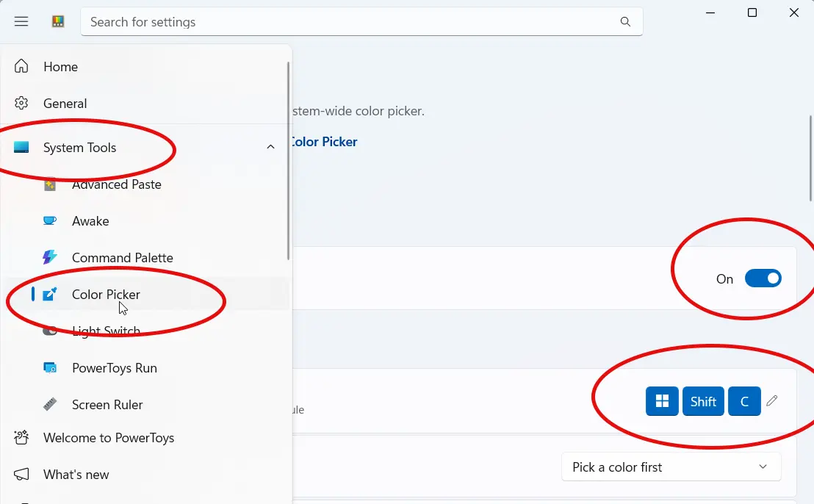Open Welcome to PowerToys
This screenshot has height=504, width=814.
coord(109,437)
